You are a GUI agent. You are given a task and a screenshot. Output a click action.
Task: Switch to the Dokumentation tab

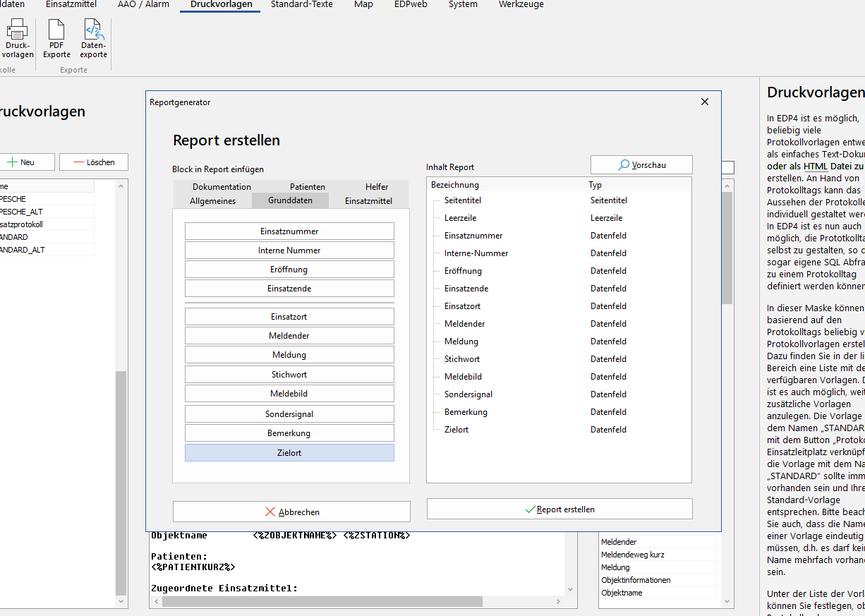pos(222,187)
